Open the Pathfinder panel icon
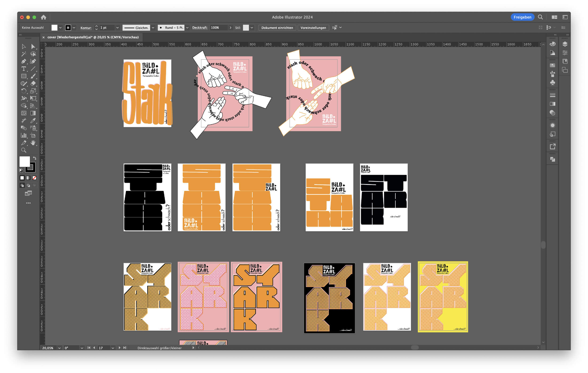This screenshot has width=588, height=373. coord(552,159)
